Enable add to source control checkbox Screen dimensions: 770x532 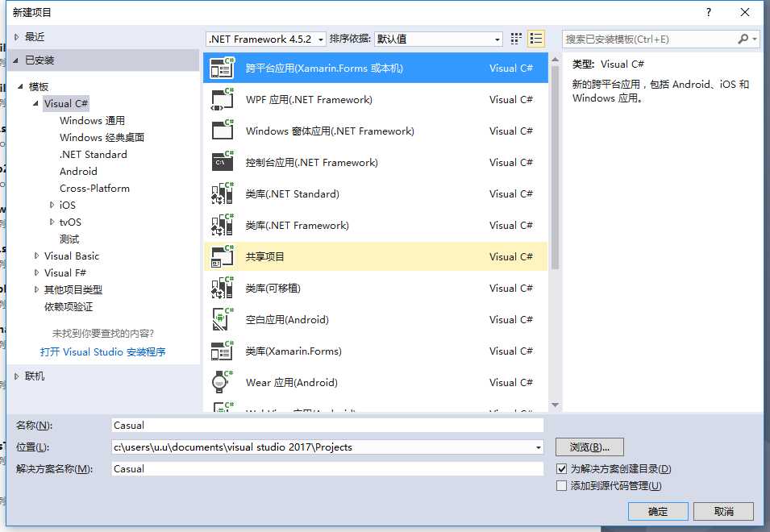coord(562,486)
